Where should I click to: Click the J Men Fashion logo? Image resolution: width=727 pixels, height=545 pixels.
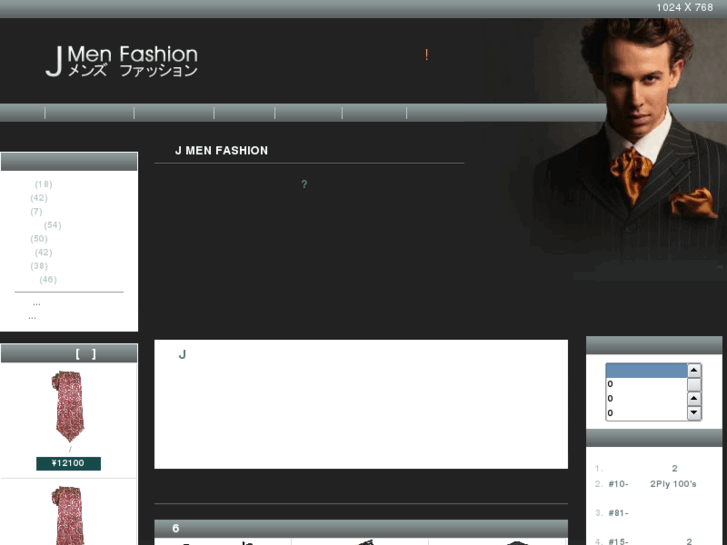pos(121,61)
